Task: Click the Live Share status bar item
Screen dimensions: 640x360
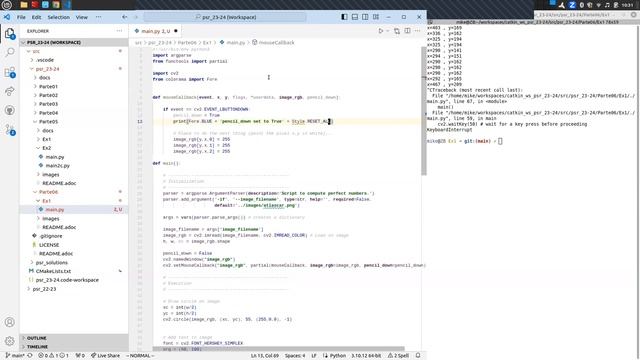Action: coord(105,356)
